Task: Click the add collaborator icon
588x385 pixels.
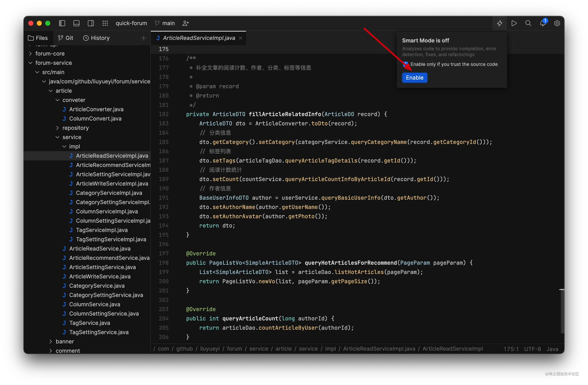Action: [x=185, y=23]
